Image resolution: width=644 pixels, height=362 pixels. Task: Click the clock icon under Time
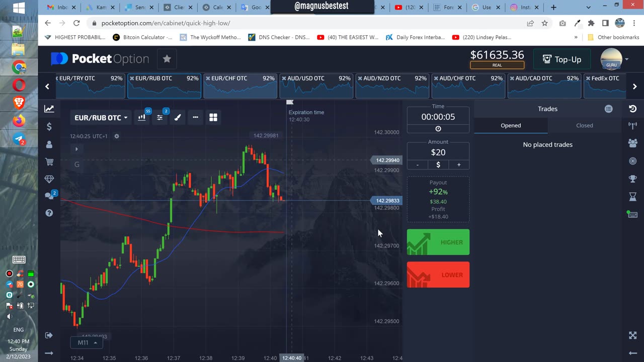tap(438, 129)
